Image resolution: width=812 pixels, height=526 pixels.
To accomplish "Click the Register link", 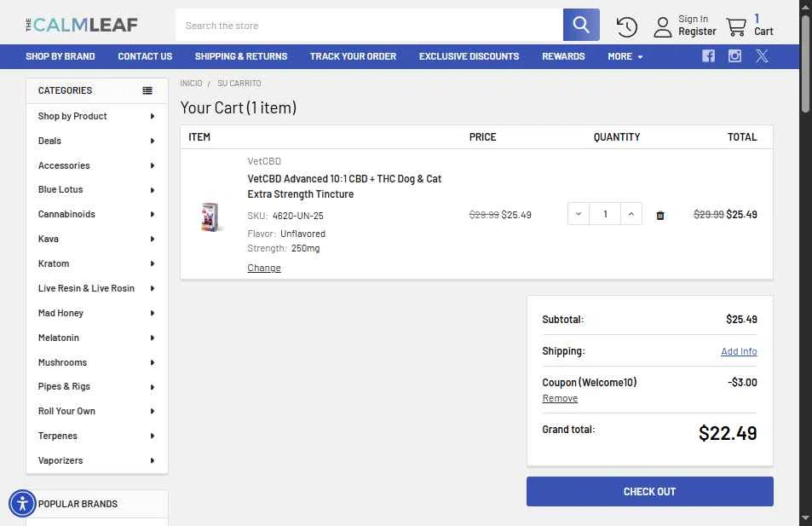I will pos(697,32).
